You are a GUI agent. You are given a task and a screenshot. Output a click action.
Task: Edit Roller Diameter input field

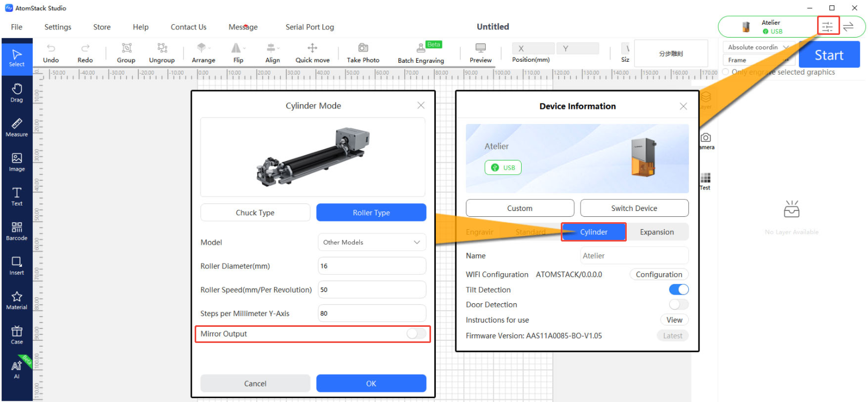click(x=372, y=266)
